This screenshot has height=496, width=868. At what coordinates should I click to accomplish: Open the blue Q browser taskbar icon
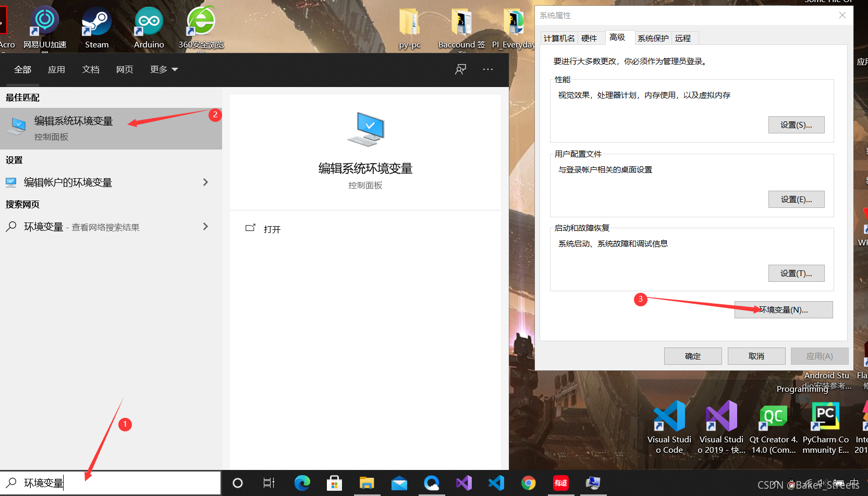click(432, 483)
